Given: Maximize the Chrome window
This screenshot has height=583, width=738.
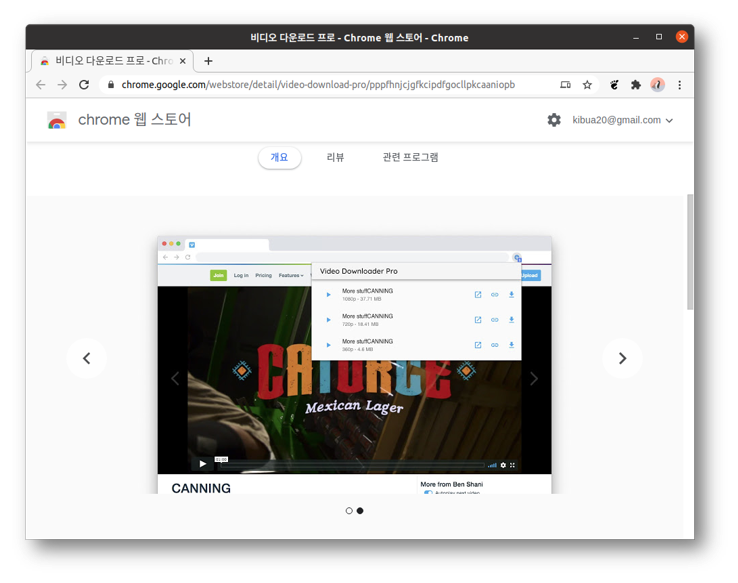Looking at the screenshot, I should tap(659, 37).
